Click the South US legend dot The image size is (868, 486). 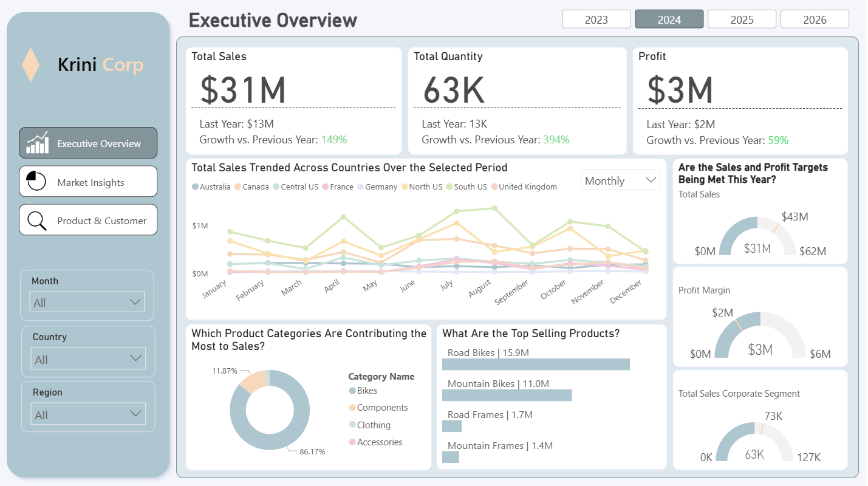pos(449,187)
